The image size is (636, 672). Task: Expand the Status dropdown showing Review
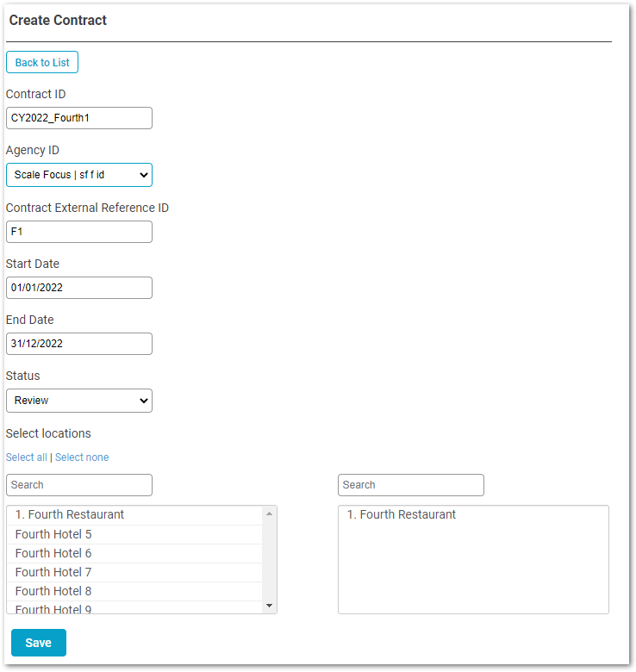pyautogui.click(x=79, y=401)
